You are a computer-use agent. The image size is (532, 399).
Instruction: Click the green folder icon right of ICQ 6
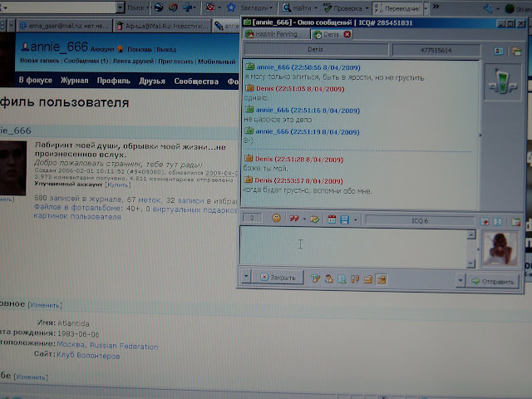pyautogui.click(x=515, y=222)
